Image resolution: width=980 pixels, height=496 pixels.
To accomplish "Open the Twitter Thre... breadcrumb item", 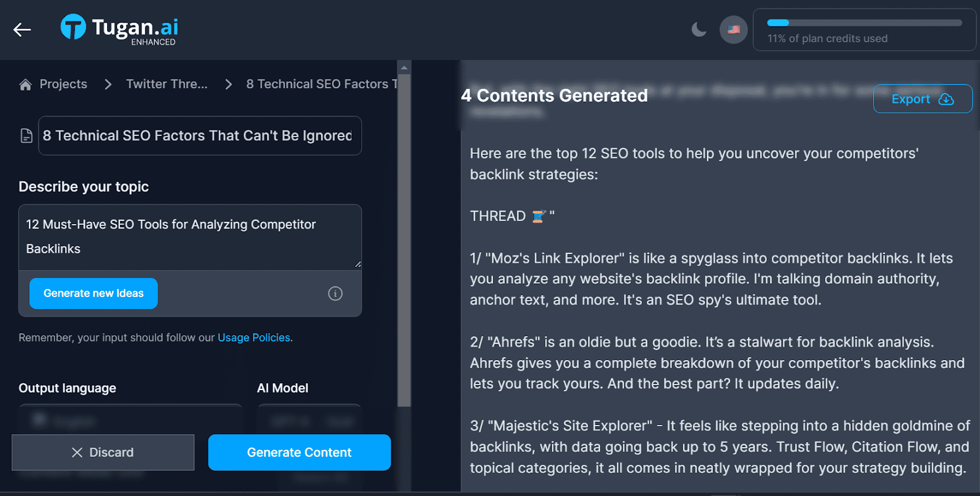I will 167,84.
